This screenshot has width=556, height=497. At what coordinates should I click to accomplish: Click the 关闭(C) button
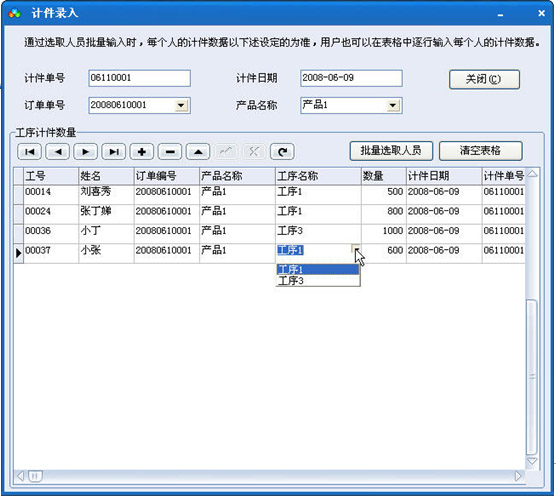(x=484, y=79)
